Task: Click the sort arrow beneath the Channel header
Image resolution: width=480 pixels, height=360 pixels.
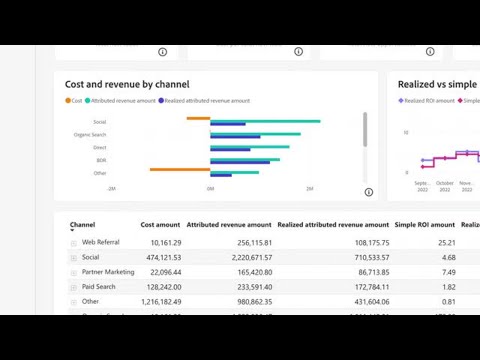Action: coord(72,230)
